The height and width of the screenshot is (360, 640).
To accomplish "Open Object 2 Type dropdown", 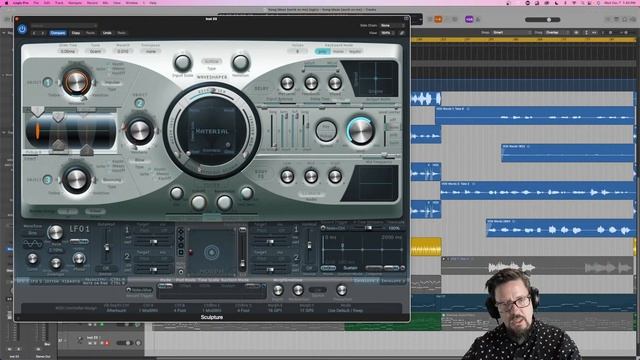I will pyautogui.click(x=139, y=161).
